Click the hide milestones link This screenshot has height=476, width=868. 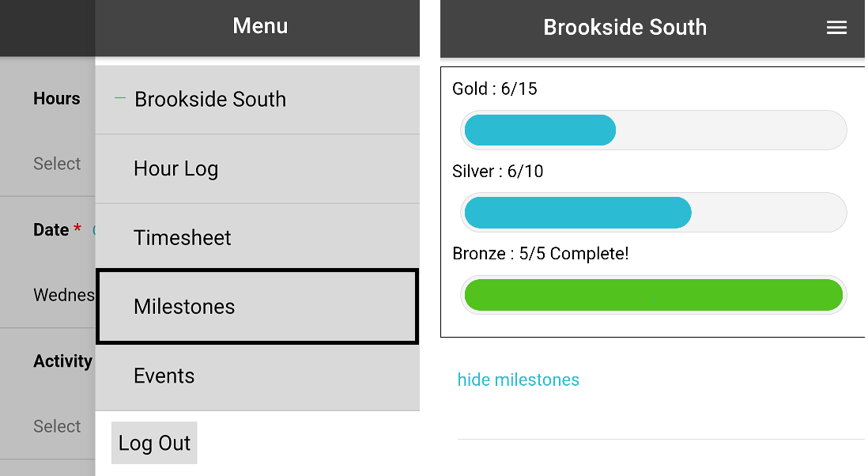point(518,380)
